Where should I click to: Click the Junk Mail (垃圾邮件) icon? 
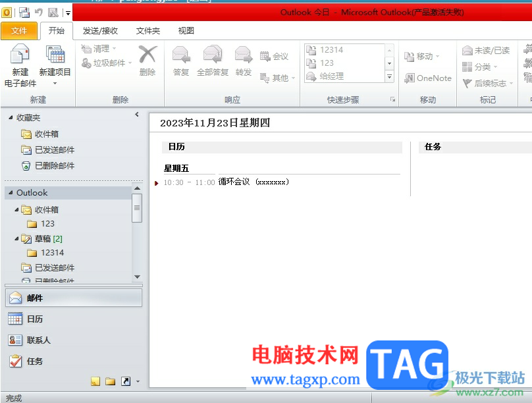point(86,63)
